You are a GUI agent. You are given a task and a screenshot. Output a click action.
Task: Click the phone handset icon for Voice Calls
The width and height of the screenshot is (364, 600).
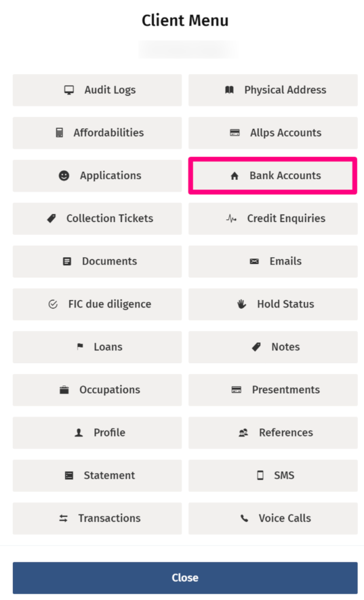tap(244, 518)
